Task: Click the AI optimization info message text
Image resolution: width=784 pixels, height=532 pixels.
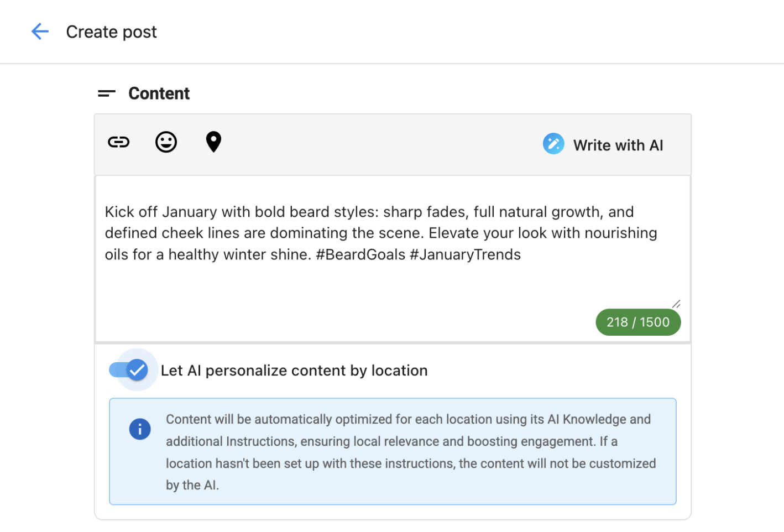Action: (x=410, y=452)
